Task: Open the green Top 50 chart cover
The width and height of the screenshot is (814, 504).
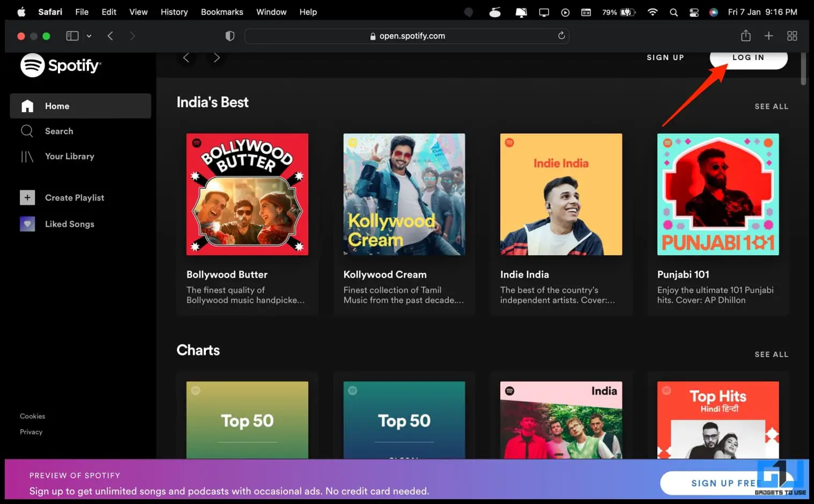Action: (x=247, y=420)
